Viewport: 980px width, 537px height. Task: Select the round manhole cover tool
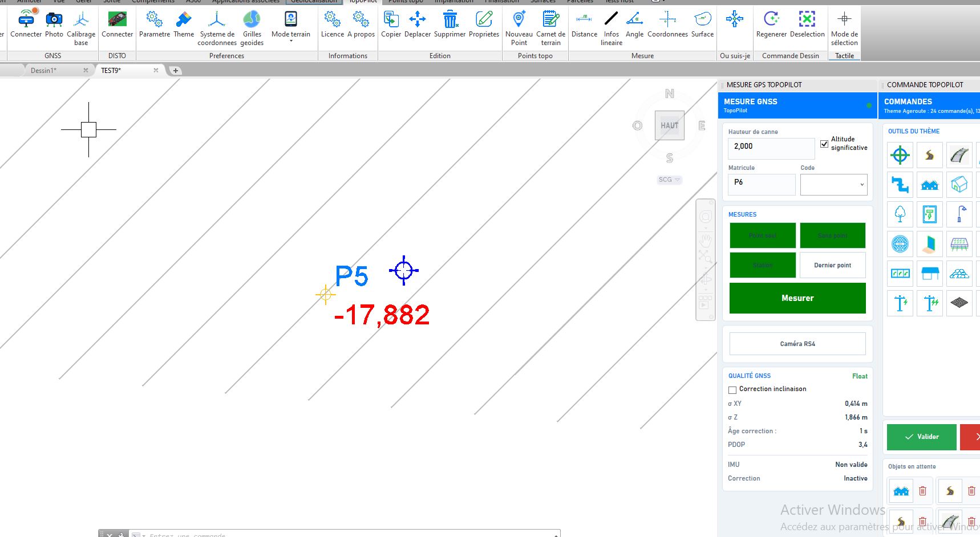point(900,244)
